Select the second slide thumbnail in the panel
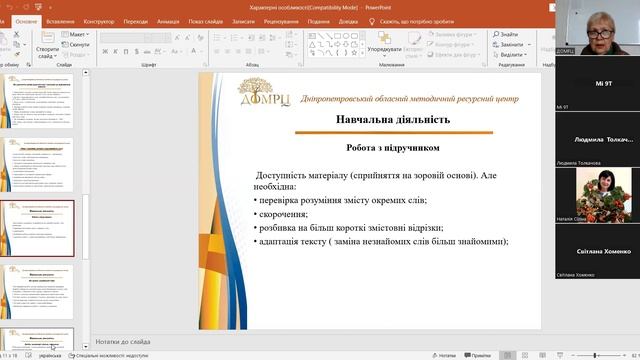Screen dimensions: 640x360 tap(37, 164)
